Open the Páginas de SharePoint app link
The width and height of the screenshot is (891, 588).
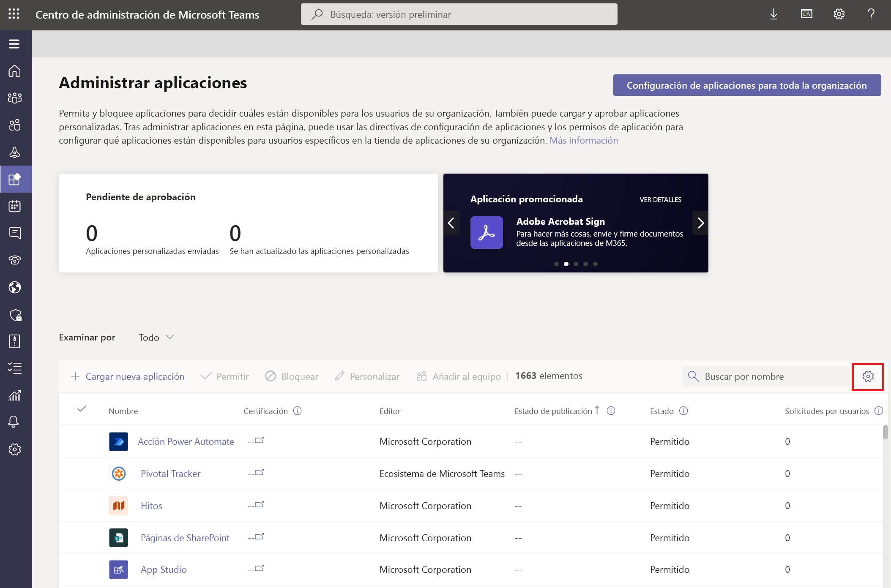click(x=185, y=538)
